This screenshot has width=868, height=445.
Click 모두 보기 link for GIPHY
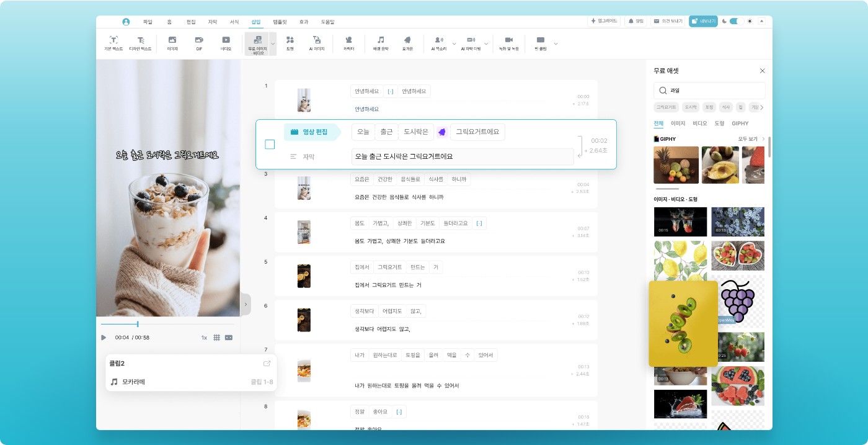pos(748,139)
